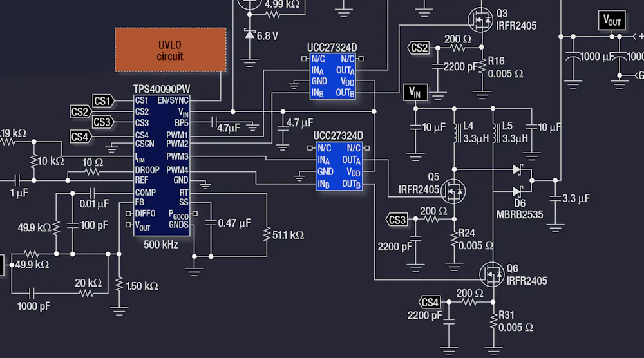This screenshot has height=358, width=644.
Task: Click the 6.8 V Zener diode symbol
Action: 249,35
